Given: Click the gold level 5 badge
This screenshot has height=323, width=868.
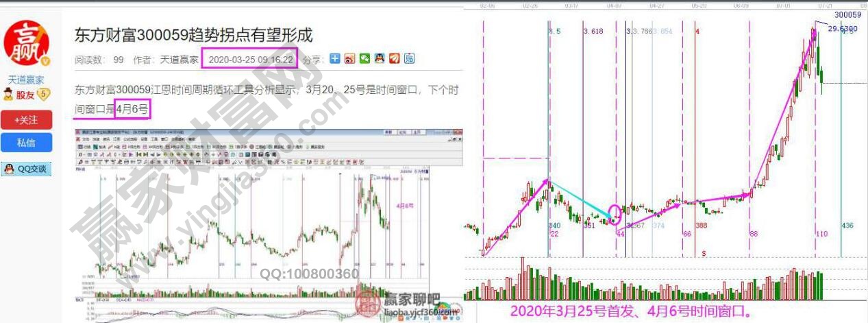Looking at the screenshot, I should click(43, 95).
